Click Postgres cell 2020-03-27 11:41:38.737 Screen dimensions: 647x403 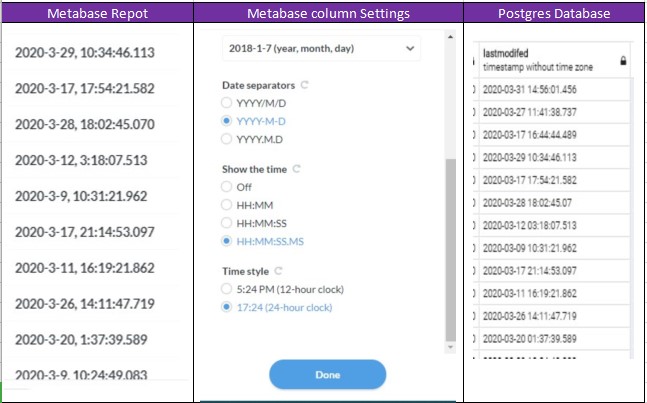(x=555, y=112)
